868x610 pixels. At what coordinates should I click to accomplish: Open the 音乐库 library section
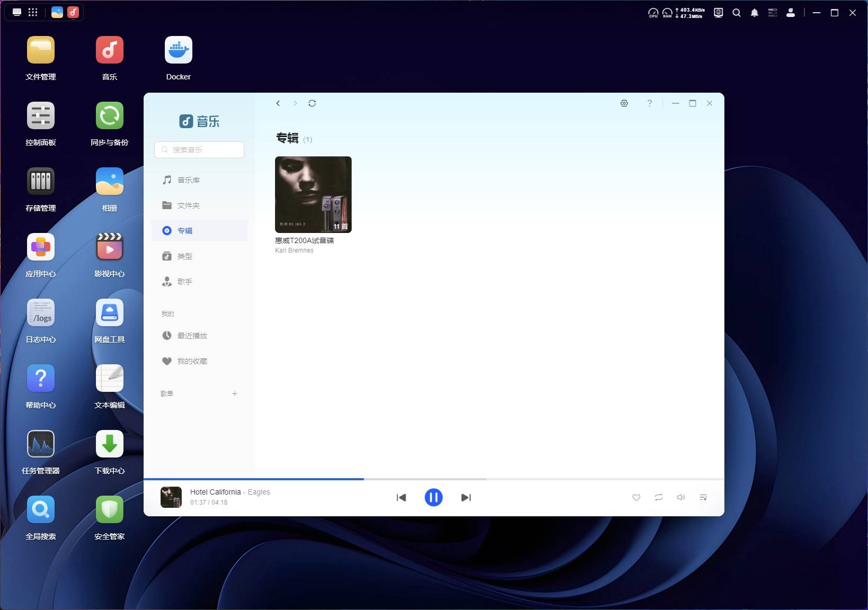tap(188, 180)
